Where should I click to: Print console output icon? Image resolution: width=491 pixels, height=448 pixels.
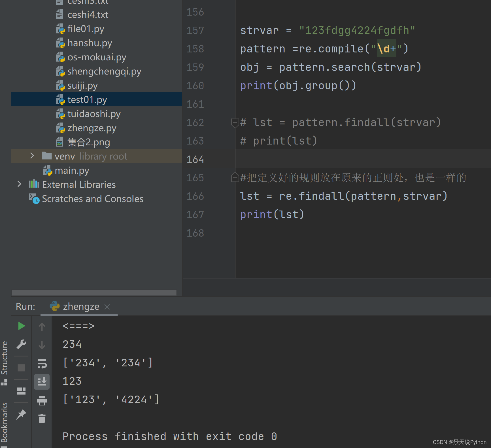(x=42, y=400)
